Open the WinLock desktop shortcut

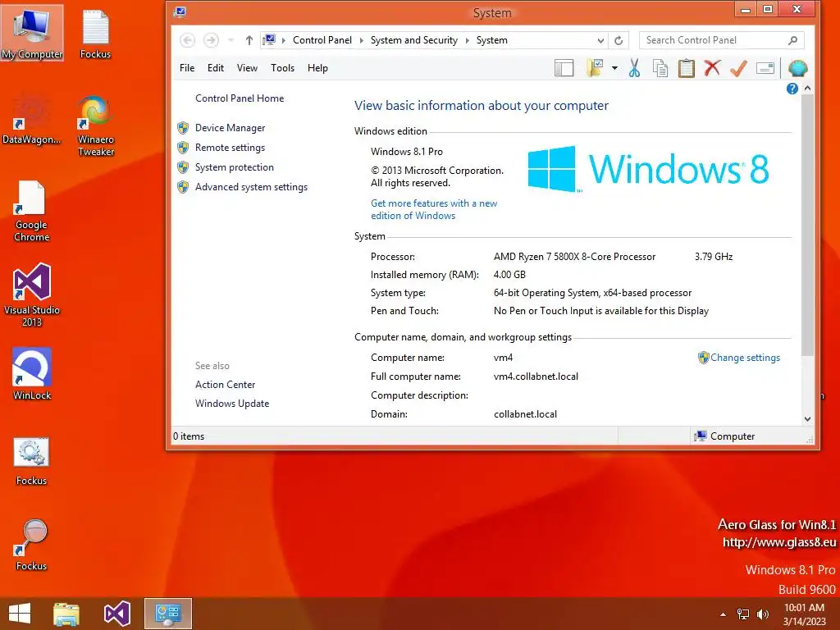(32, 373)
